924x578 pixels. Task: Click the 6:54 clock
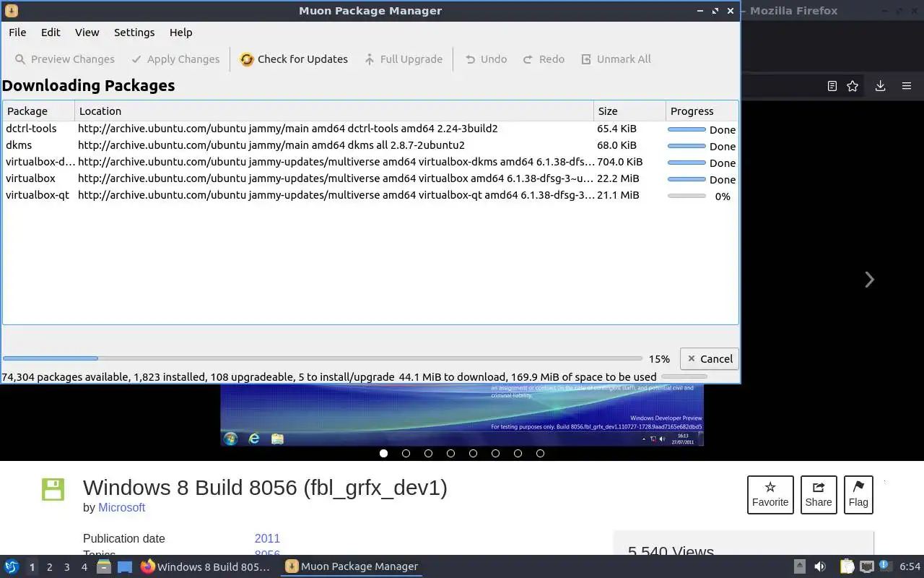(910, 566)
